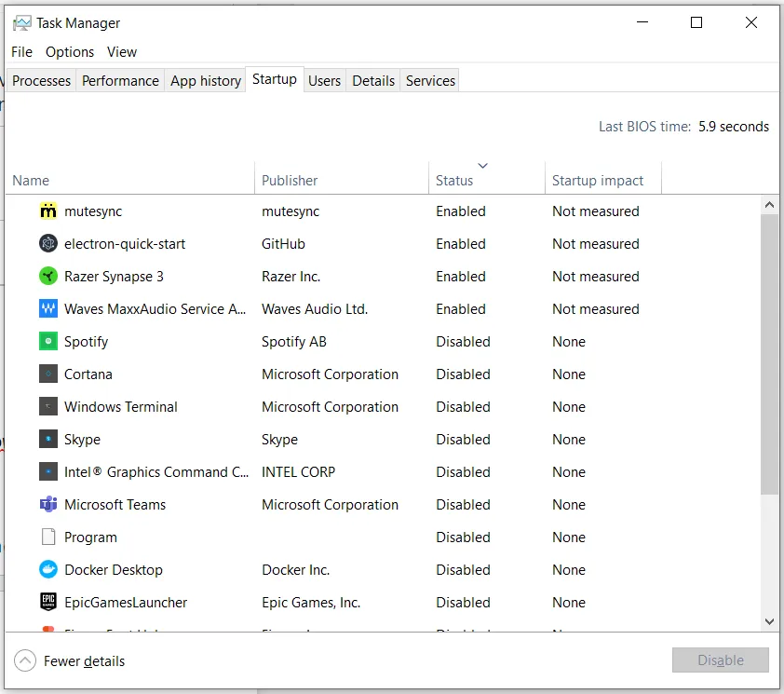Switch to the Performance tab

120,80
